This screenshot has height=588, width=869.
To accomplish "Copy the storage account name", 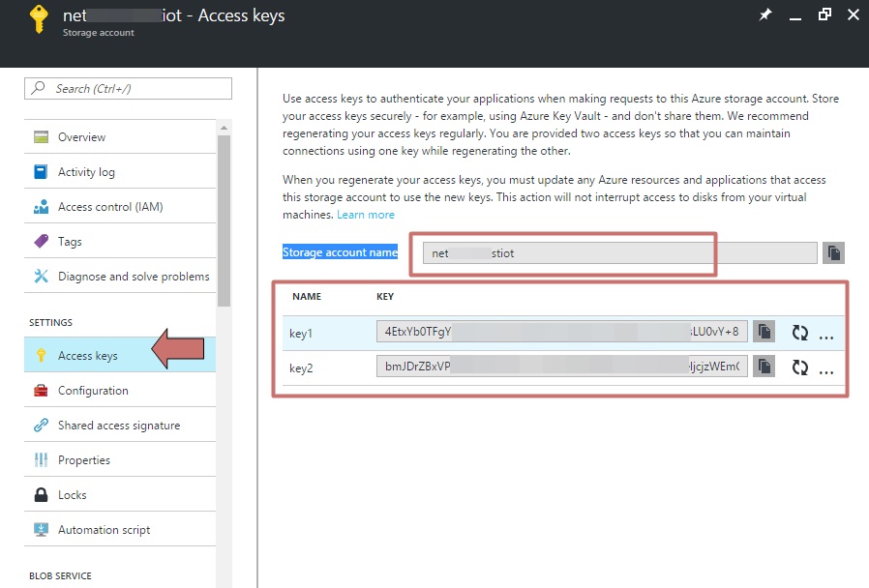I will point(834,251).
